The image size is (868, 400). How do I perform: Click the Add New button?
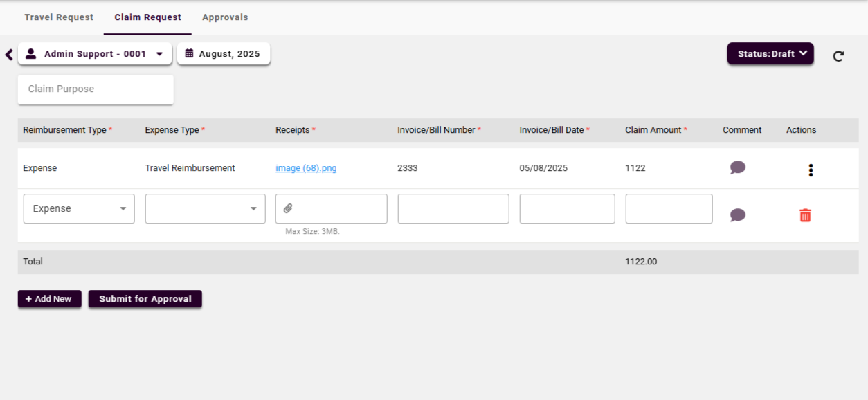pyautogui.click(x=49, y=299)
